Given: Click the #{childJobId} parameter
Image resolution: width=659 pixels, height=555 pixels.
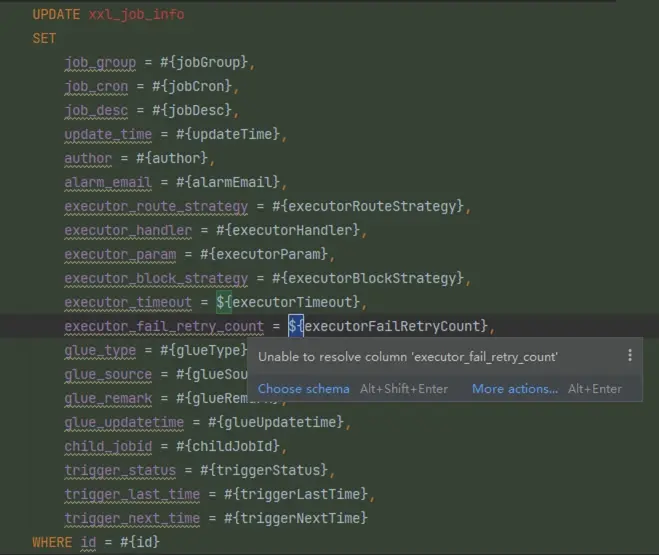Looking at the screenshot, I should (x=228, y=445).
